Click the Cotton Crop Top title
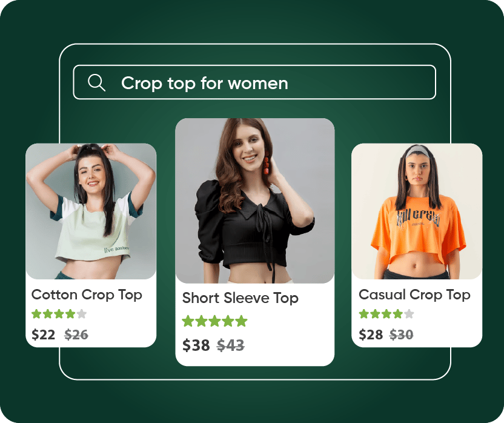The width and height of the screenshot is (504, 423). [87, 295]
